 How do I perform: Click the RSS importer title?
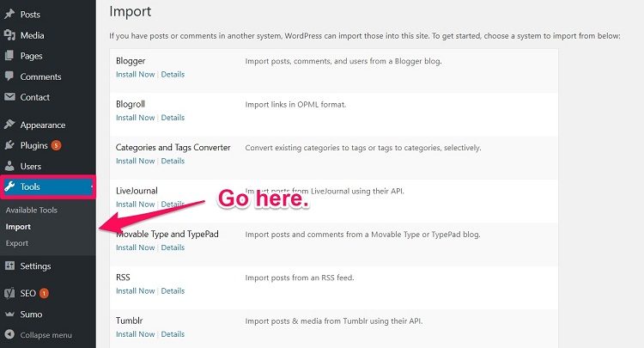123,278
